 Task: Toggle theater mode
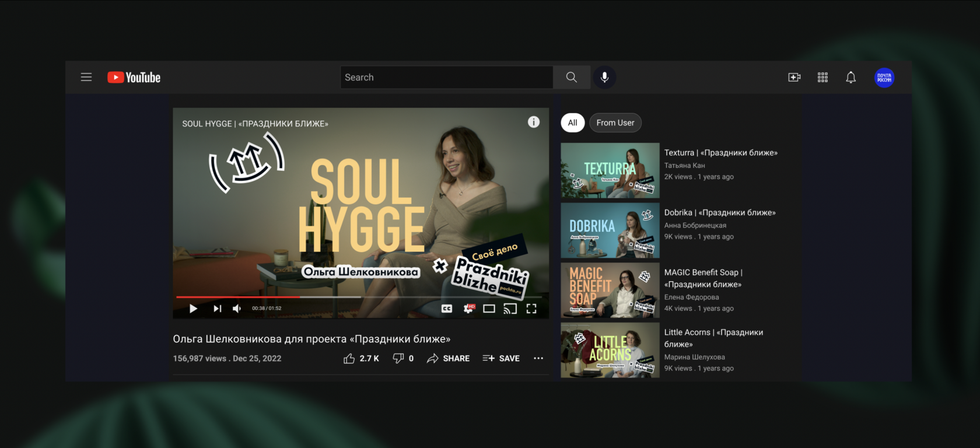489,309
